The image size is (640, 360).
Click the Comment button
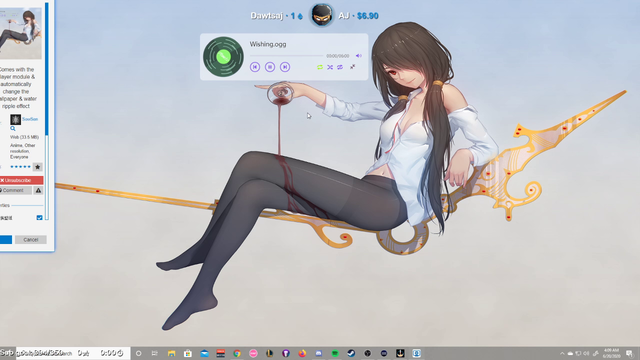point(16,190)
